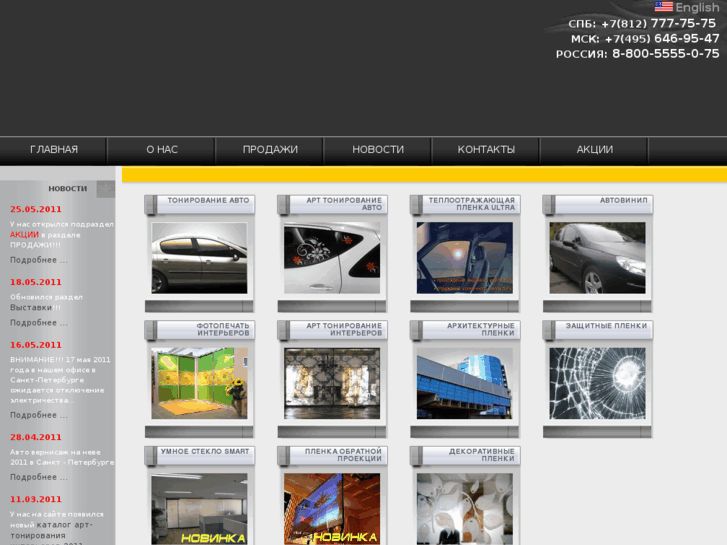Open the АРХИТЕКТУРНЫЕ ПЛЕНКИ building thumbnail
This screenshot has width=727, height=545.
click(465, 384)
